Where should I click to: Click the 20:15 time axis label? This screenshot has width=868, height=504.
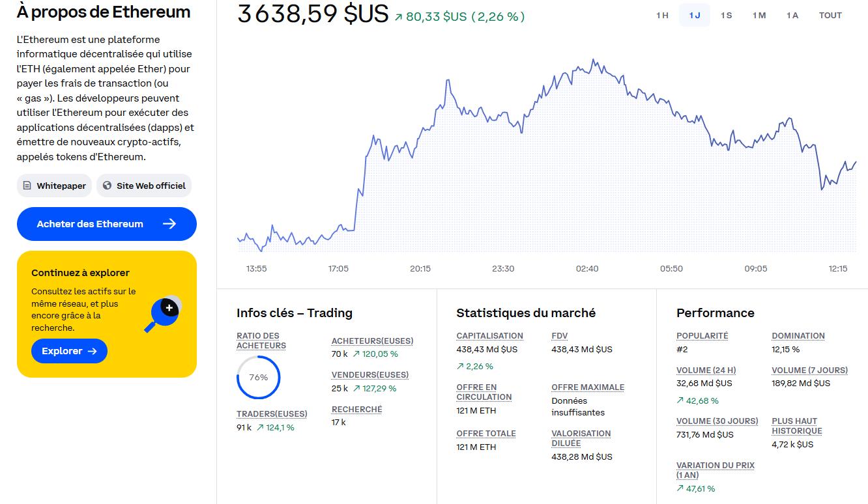pos(420,268)
